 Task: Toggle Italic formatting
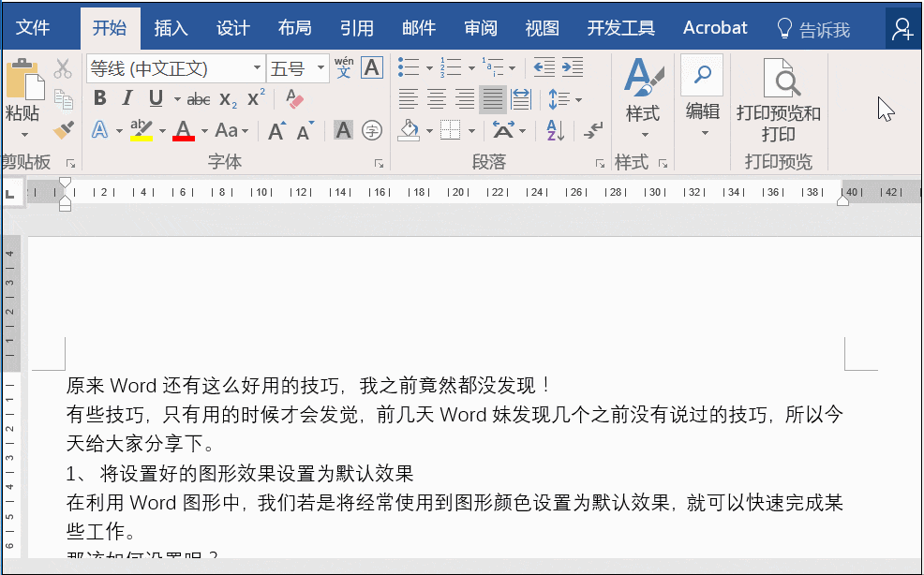pyautogui.click(x=127, y=98)
